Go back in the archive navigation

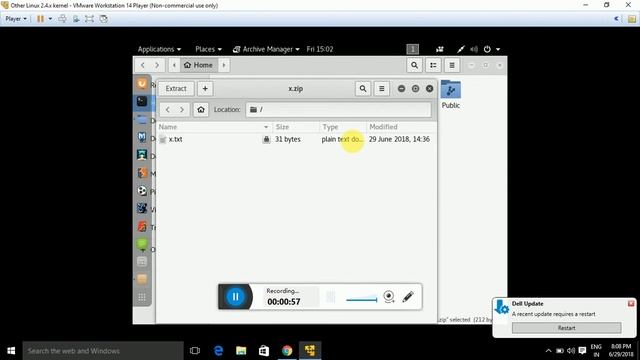(167, 109)
